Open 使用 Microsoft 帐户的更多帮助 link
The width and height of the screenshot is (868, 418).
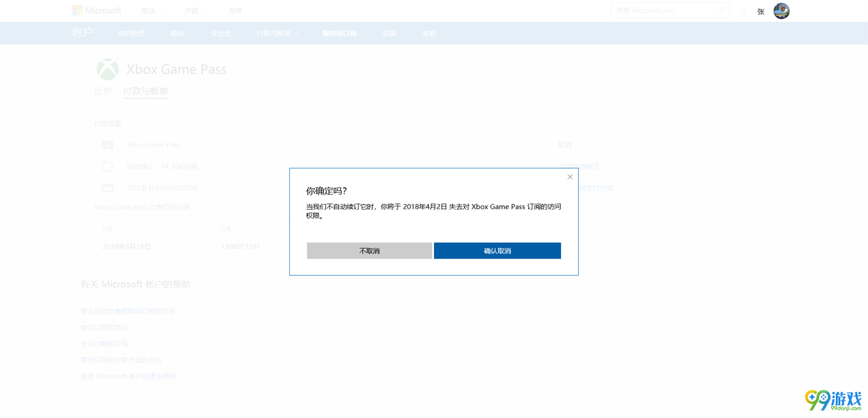[128, 376]
